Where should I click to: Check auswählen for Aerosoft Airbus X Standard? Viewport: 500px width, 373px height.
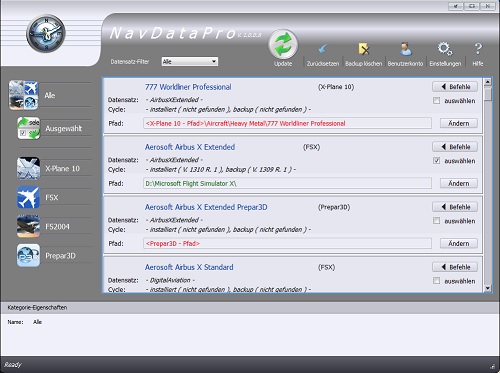pos(436,281)
